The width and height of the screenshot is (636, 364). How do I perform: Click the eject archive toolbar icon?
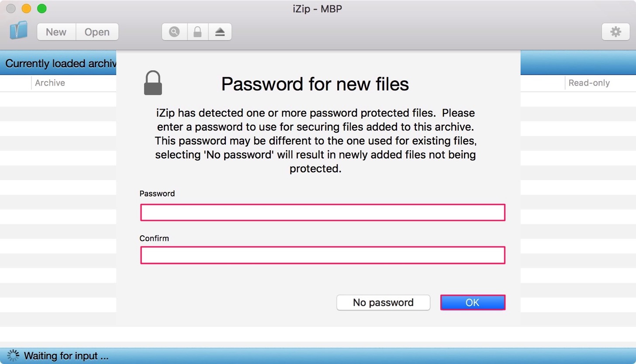(x=220, y=32)
